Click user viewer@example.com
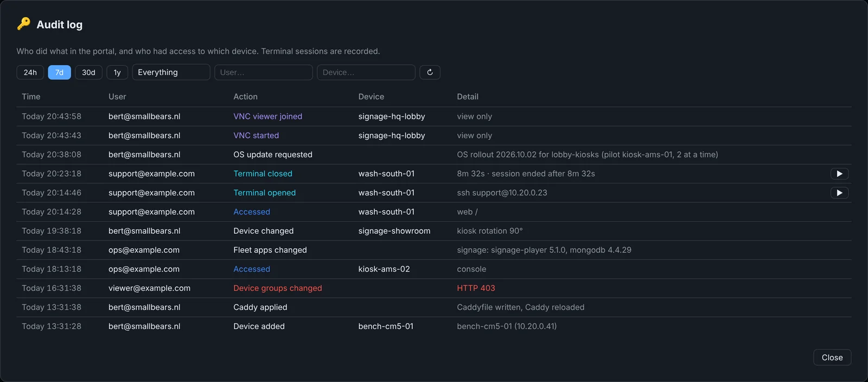This screenshot has width=868, height=382. 149,288
